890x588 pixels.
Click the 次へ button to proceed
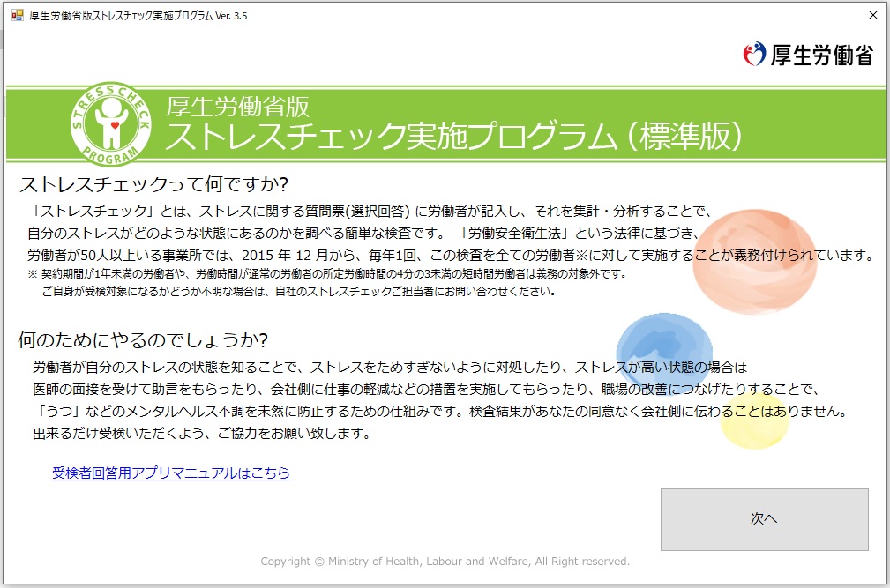(764, 519)
